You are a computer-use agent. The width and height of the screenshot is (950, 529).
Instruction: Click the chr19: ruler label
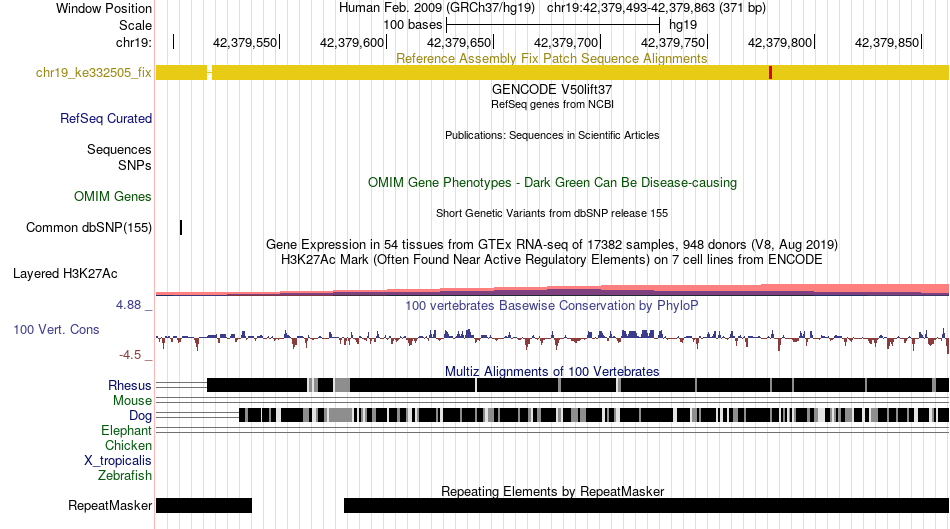[134, 42]
